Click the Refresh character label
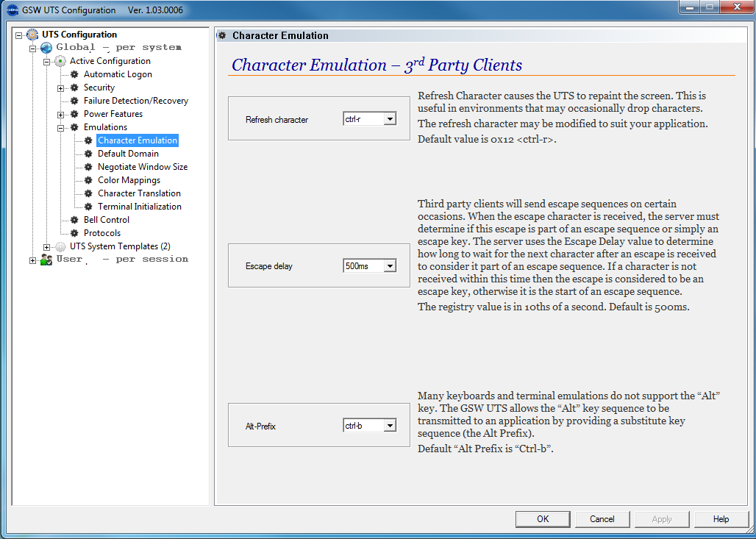This screenshot has width=756, height=539. pyautogui.click(x=277, y=120)
